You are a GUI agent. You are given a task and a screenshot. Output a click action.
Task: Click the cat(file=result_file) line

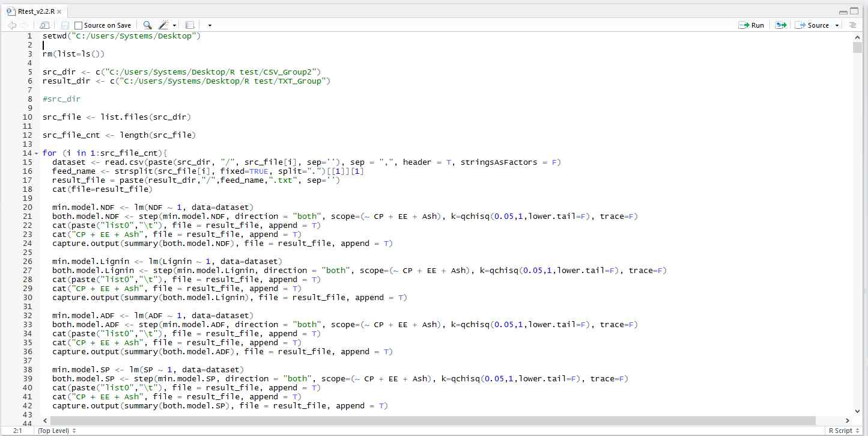tap(102, 189)
